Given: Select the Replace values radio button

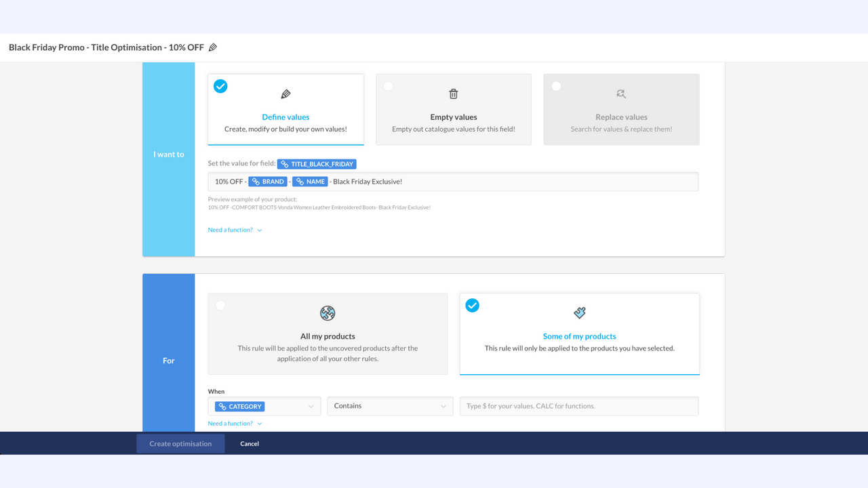Looking at the screenshot, I should (x=556, y=86).
